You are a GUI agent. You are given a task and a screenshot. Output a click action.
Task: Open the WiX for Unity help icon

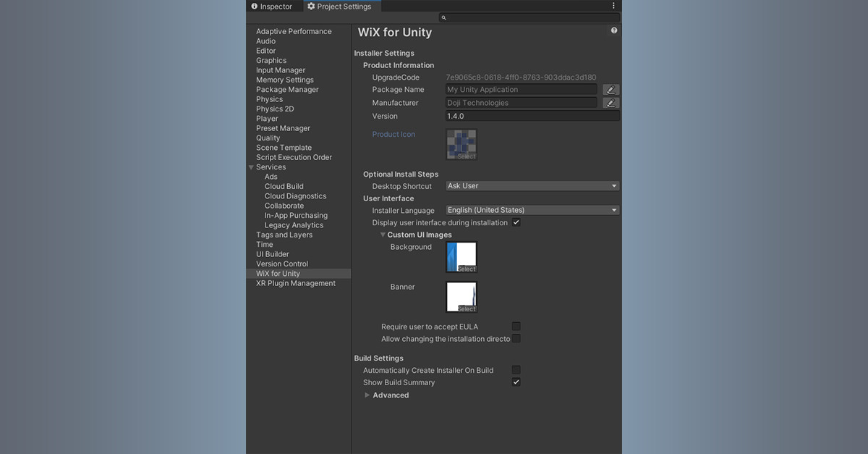point(614,30)
